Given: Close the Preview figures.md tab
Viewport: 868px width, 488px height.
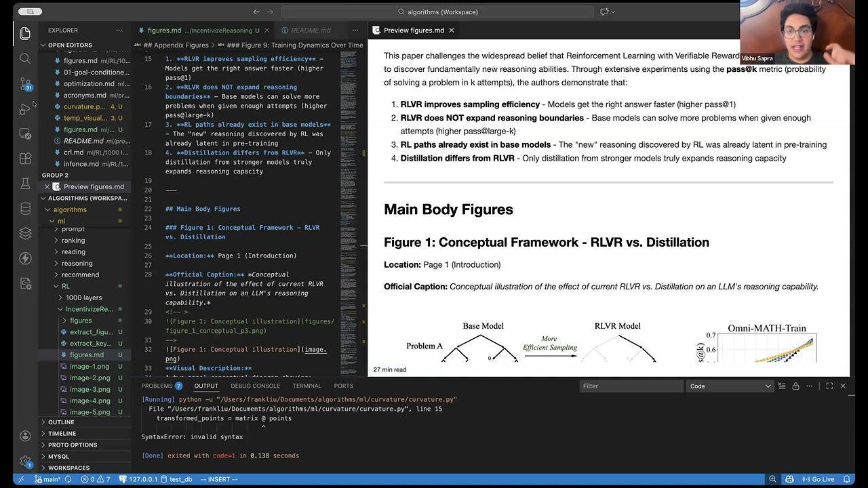Looking at the screenshot, I should click(x=451, y=30).
